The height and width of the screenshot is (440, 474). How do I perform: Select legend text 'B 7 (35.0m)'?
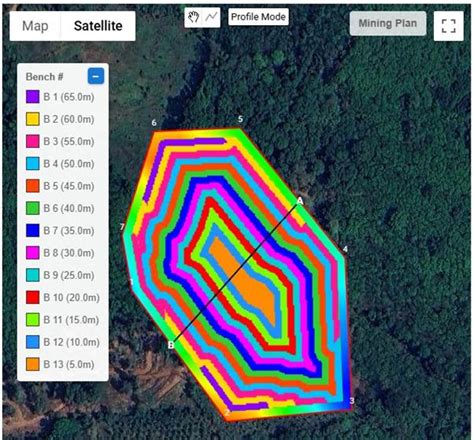pyautogui.click(x=69, y=231)
